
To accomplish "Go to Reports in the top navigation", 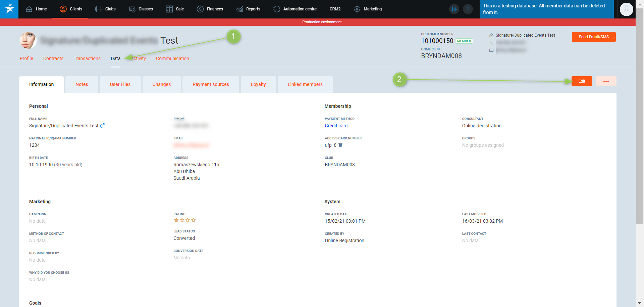I will point(248,9).
